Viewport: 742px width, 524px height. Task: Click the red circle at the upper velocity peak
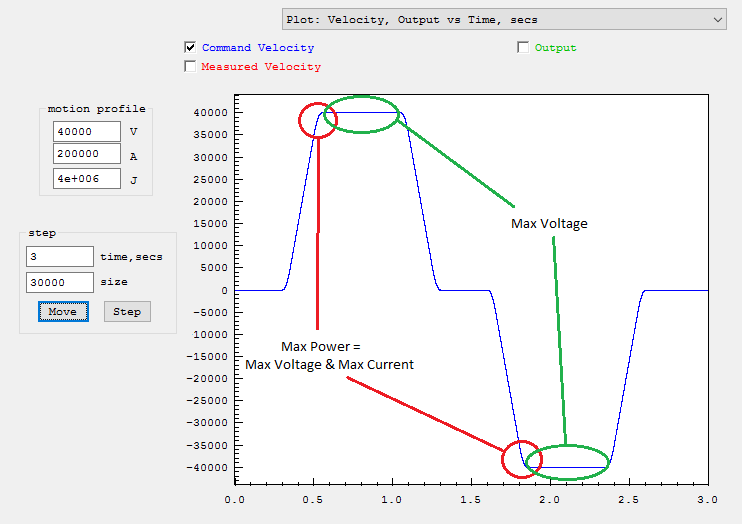click(318, 120)
